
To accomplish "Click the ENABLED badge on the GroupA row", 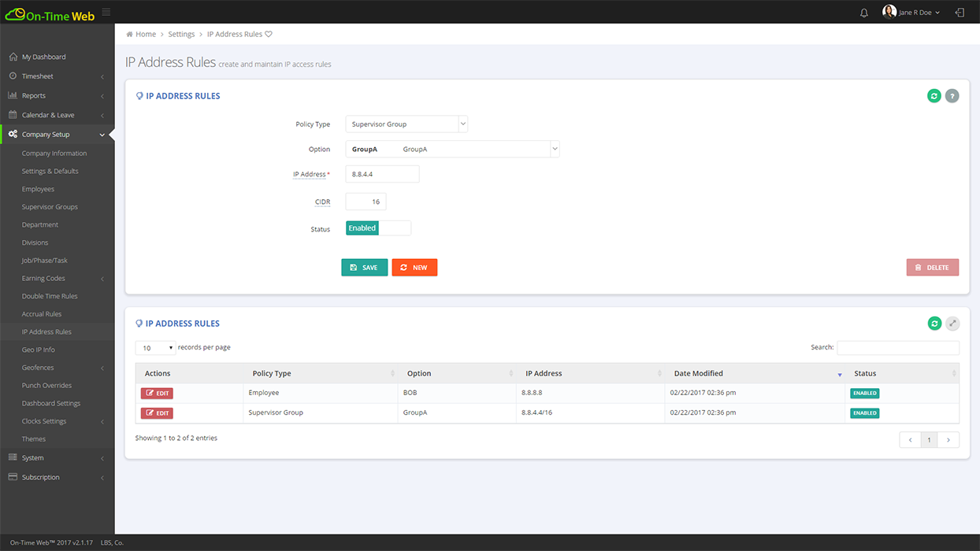I will click(864, 412).
